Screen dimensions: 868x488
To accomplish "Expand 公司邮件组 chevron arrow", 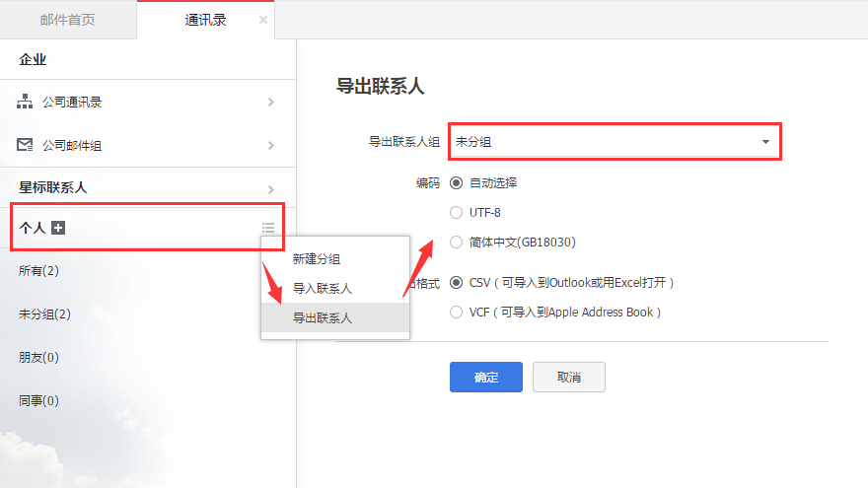I will click(271, 146).
